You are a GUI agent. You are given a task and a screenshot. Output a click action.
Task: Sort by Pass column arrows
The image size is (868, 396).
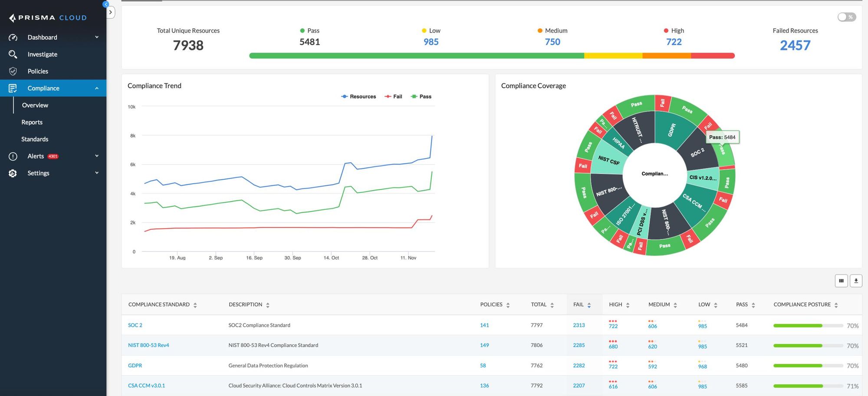click(x=753, y=305)
